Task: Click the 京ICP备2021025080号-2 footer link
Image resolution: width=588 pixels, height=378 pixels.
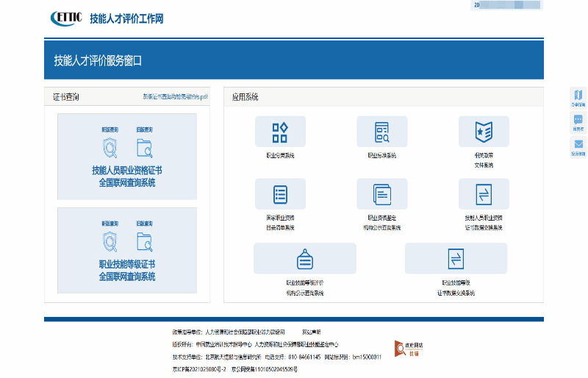Action: [199, 369]
